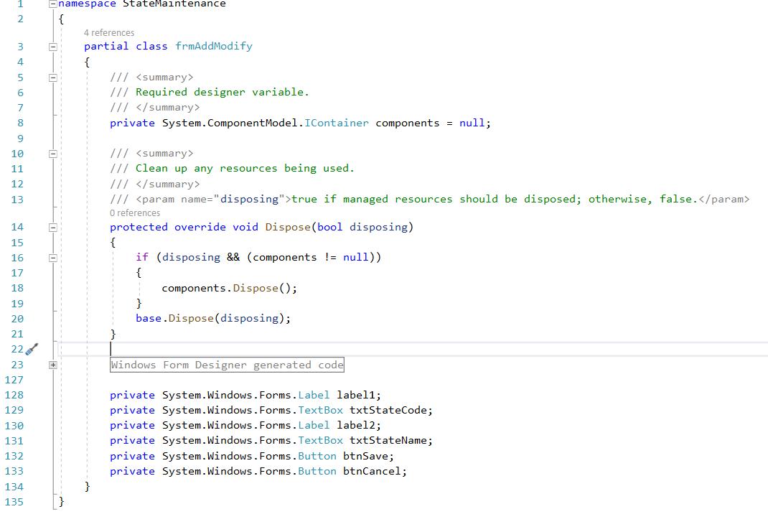Place cursor on the empty line 22
Screen dimensions: 768x532
click(414, 349)
